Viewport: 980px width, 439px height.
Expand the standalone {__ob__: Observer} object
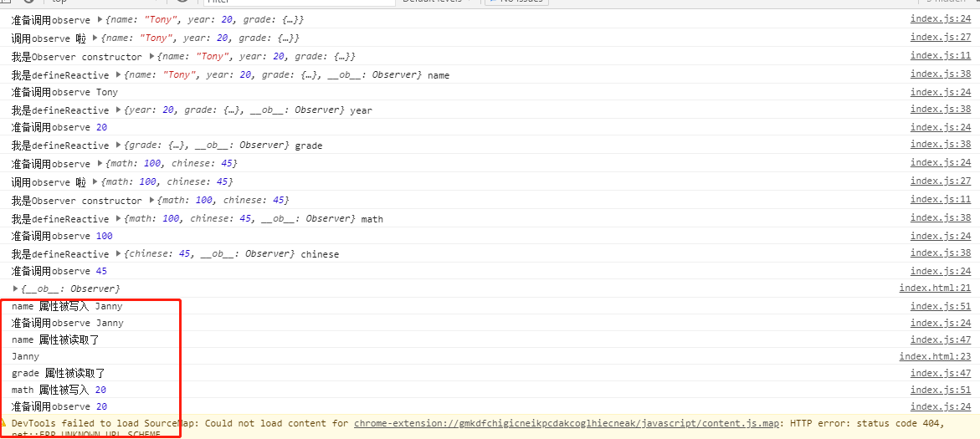tap(16, 289)
